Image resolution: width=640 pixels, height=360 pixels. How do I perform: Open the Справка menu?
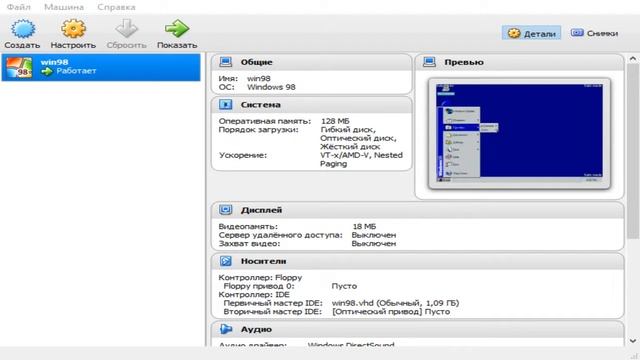[x=116, y=7]
